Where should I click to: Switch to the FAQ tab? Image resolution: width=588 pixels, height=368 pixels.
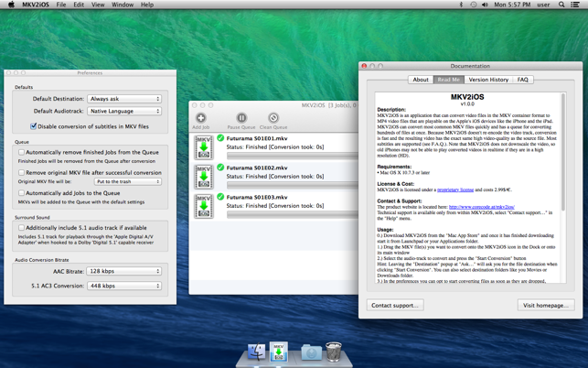(x=523, y=80)
